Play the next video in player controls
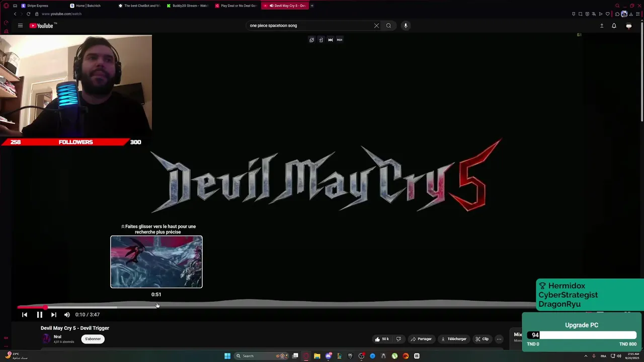The height and width of the screenshot is (362, 644). click(x=54, y=315)
